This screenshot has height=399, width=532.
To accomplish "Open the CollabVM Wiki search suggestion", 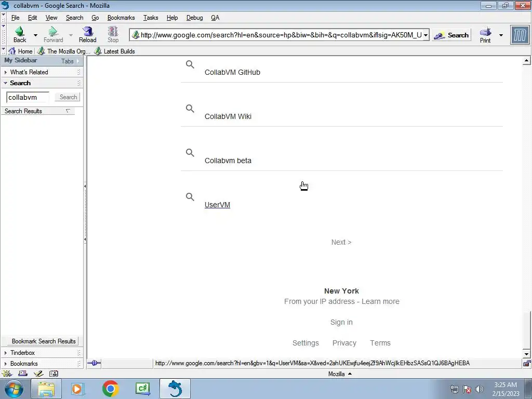I will [228, 116].
